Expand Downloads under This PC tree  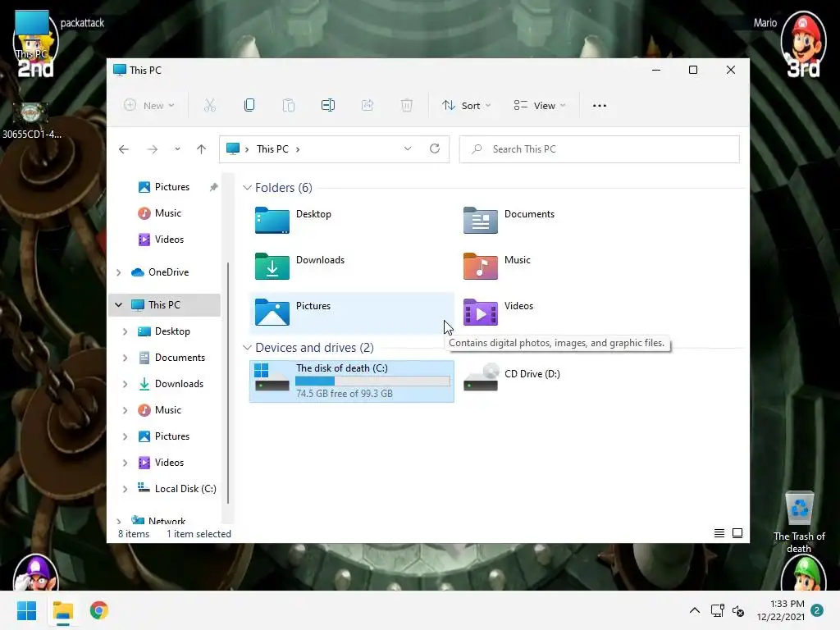click(126, 384)
